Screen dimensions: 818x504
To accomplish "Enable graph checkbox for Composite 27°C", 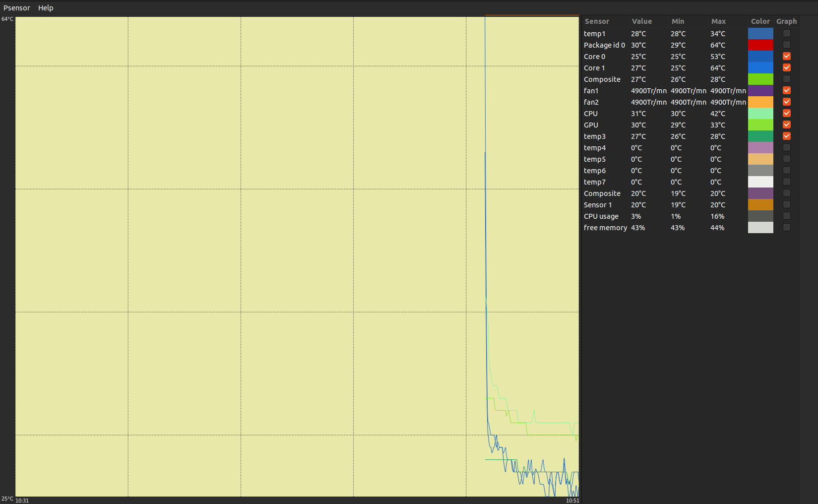I will pyautogui.click(x=786, y=79).
